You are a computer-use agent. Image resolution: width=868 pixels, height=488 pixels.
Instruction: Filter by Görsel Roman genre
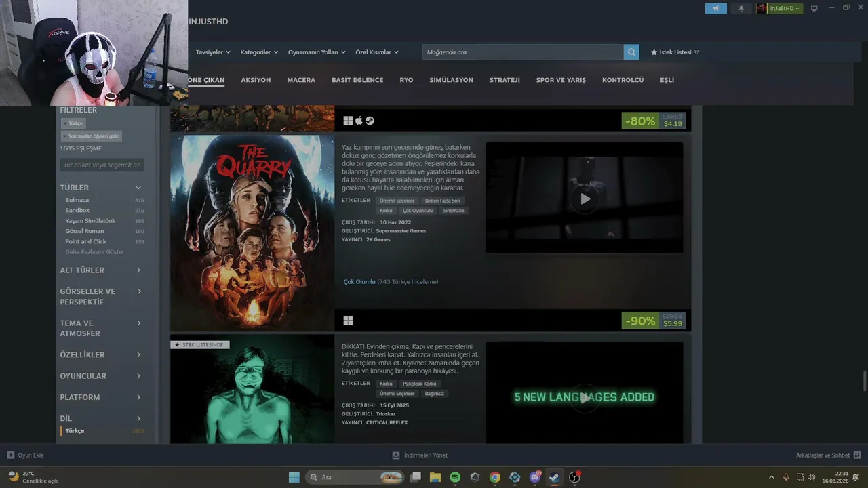[x=84, y=231]
